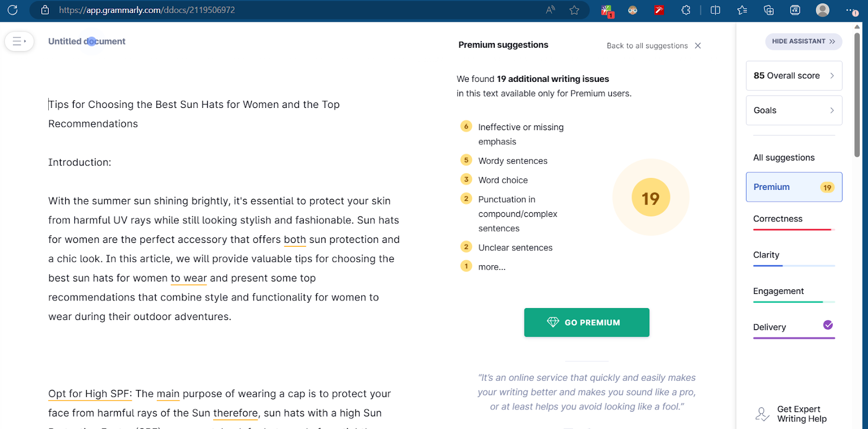The width and height of the screenshot is (868, 429).
Task: Click the Unclear sentences item
Action: [x=515, y=247]
